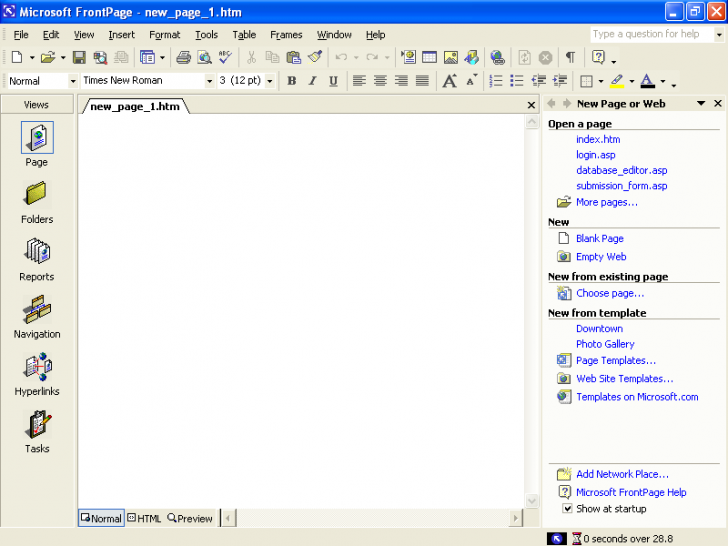Viewport: 728px width, 546px height.
Task: Click the font color swatch button
Action: pos(647,81)
